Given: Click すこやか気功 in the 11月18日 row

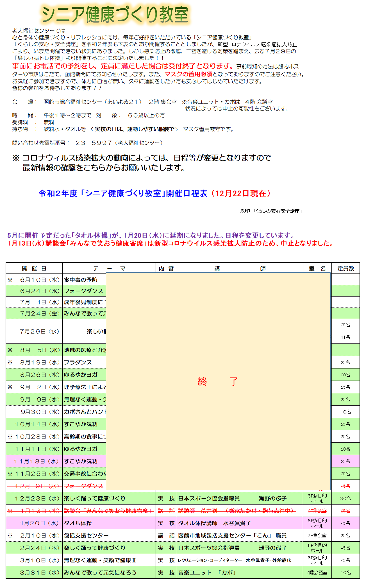Looking at the screenshot, I should coord(81,462).
